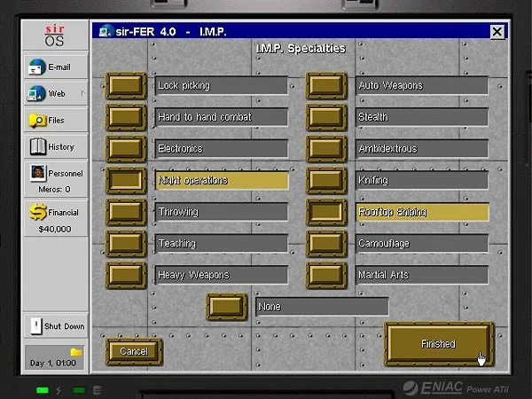532x399 pixels.
Task: Select the None specialty button
Action: [227, 307]
